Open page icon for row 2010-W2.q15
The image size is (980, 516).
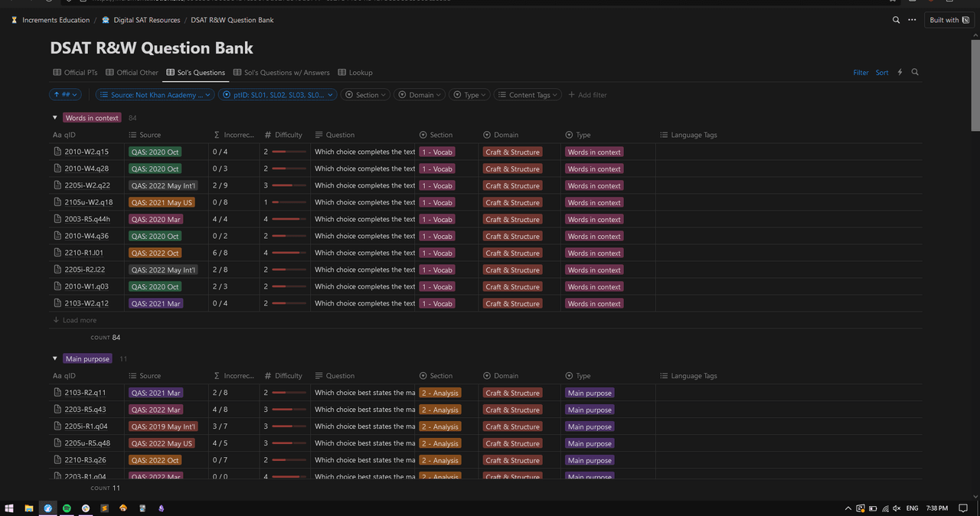click(x=57, y=152)
